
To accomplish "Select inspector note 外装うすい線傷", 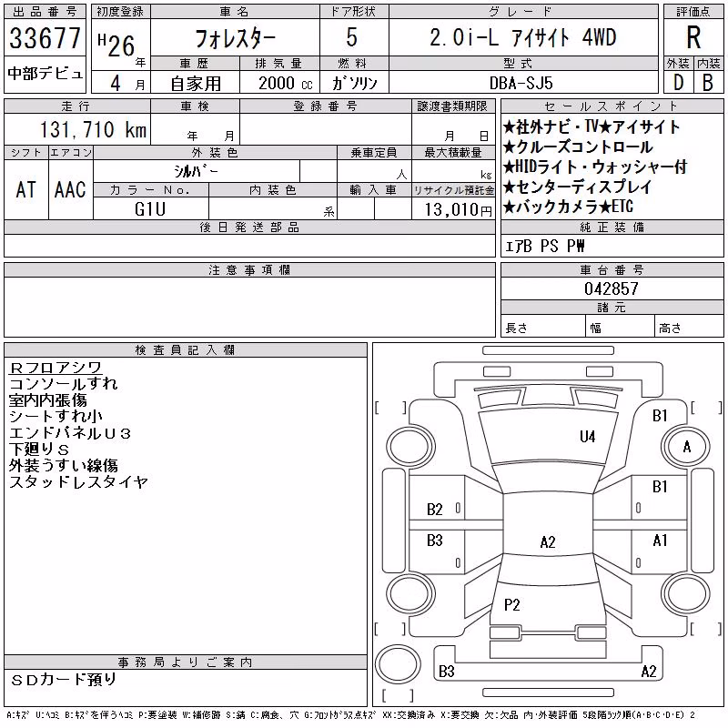I will (x=64, y=466).
